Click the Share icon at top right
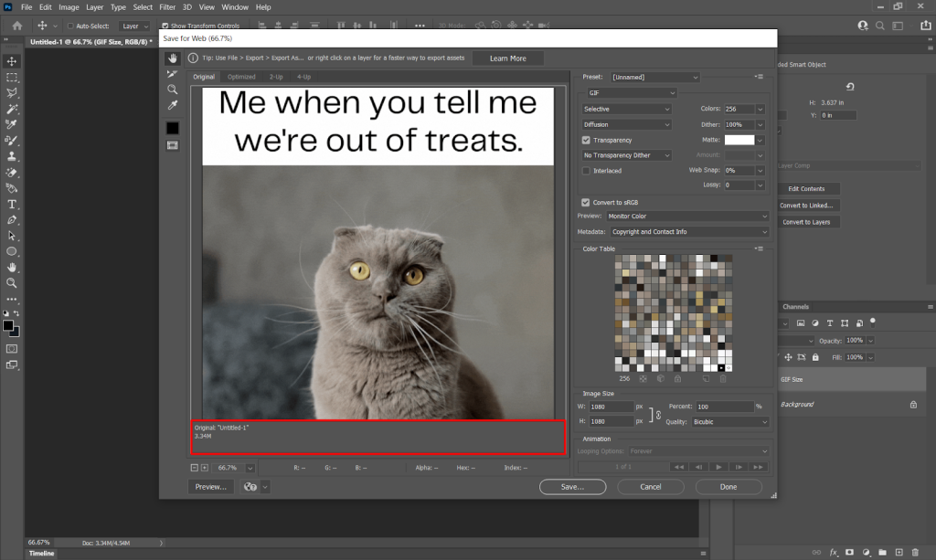The height and width of the screenshot is (560, 936). 925,26
